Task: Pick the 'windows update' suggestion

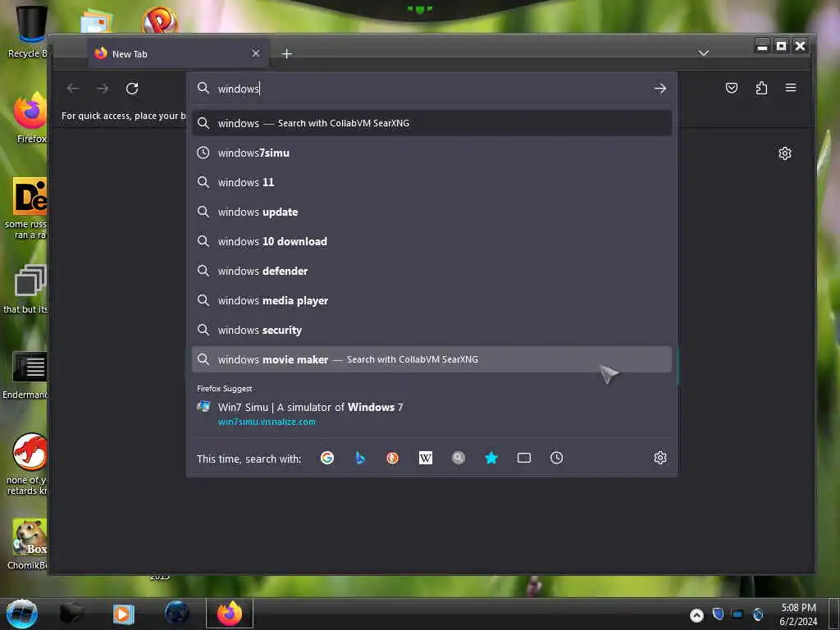Action: [x=431, y=212]
